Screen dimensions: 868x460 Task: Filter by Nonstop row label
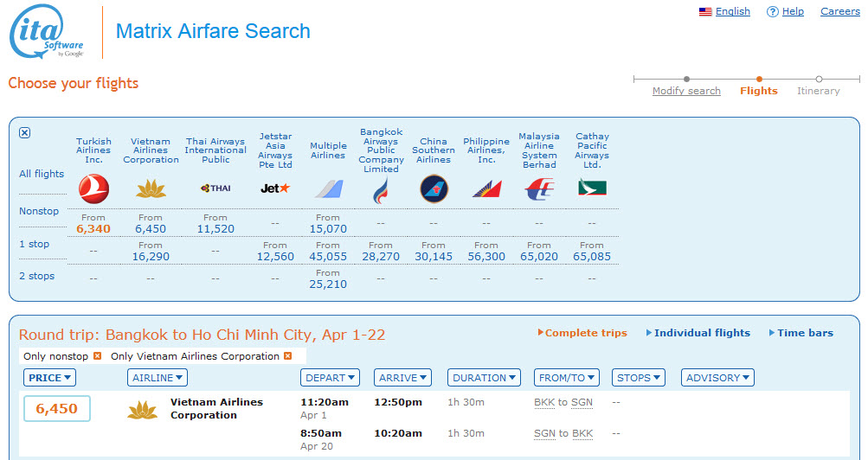click(39, 211)
